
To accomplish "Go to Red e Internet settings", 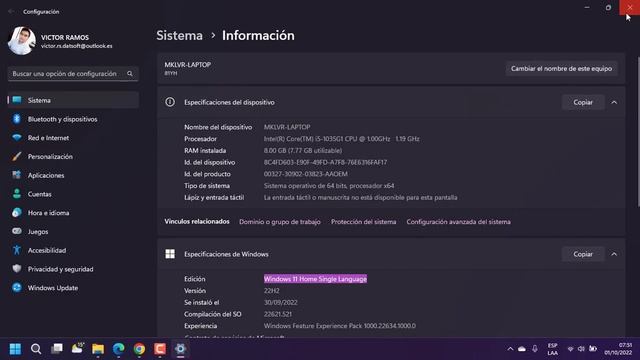I will [73, 138].
